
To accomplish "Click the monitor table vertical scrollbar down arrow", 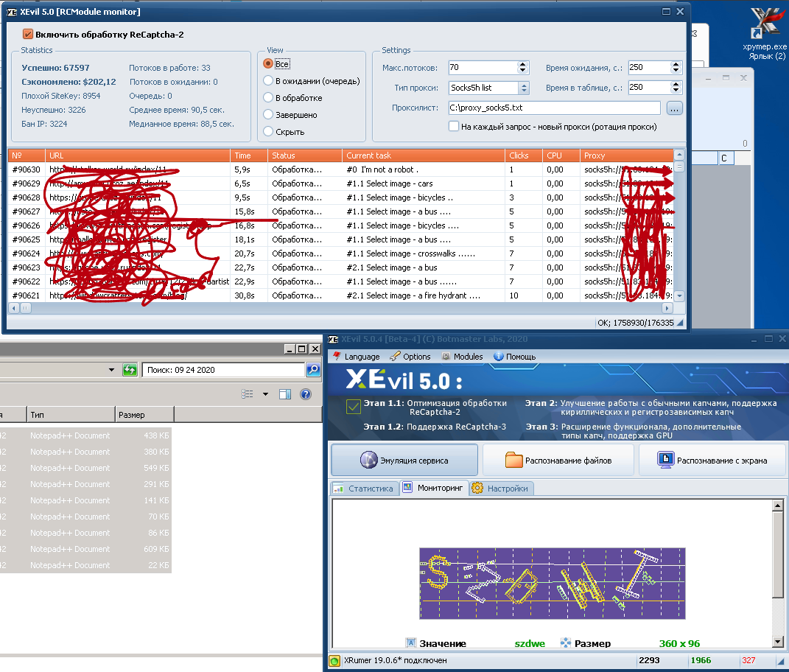I will tap(680, 296).
